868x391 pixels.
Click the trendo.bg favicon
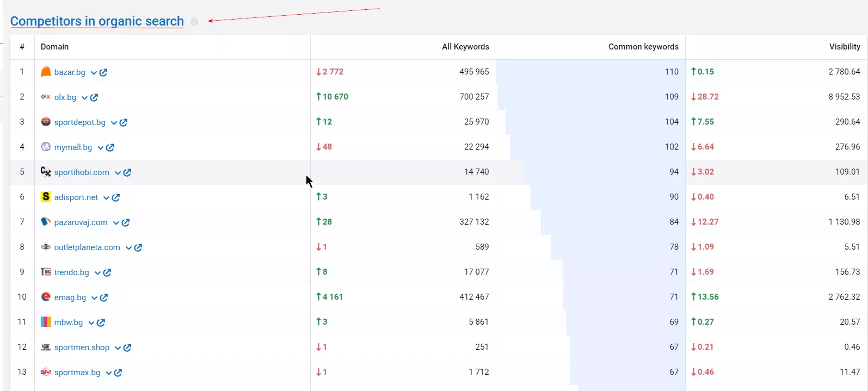pos(46,271)
